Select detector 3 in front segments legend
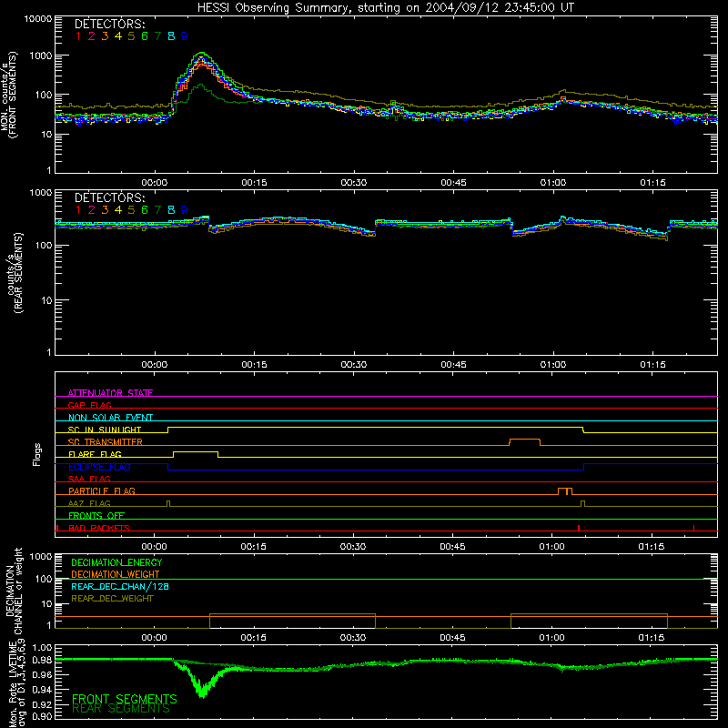 105,36
